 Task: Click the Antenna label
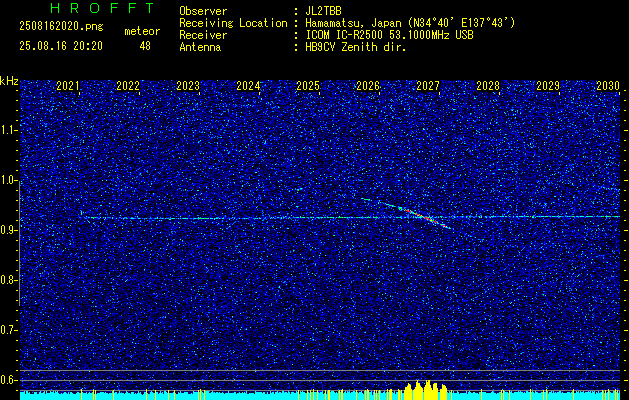pos(200,47)
